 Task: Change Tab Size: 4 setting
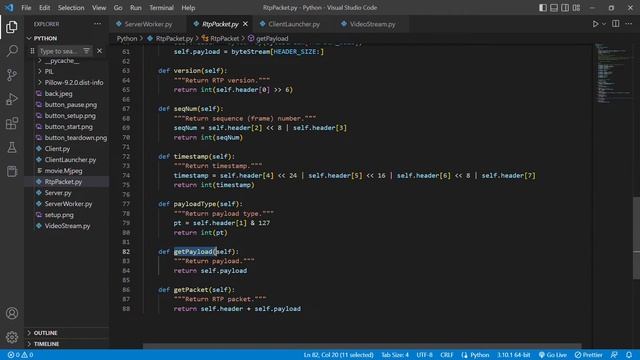point(395,355)
